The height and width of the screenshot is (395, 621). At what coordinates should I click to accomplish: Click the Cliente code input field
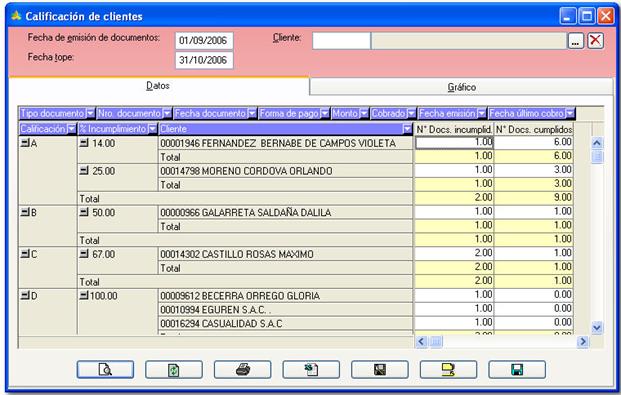(x=341, y=40)
